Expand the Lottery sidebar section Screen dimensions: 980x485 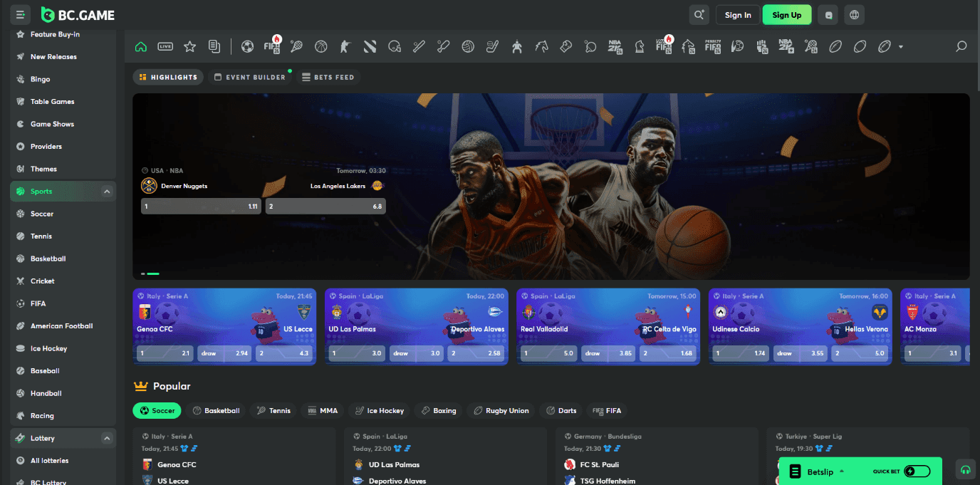pos(107,438)
